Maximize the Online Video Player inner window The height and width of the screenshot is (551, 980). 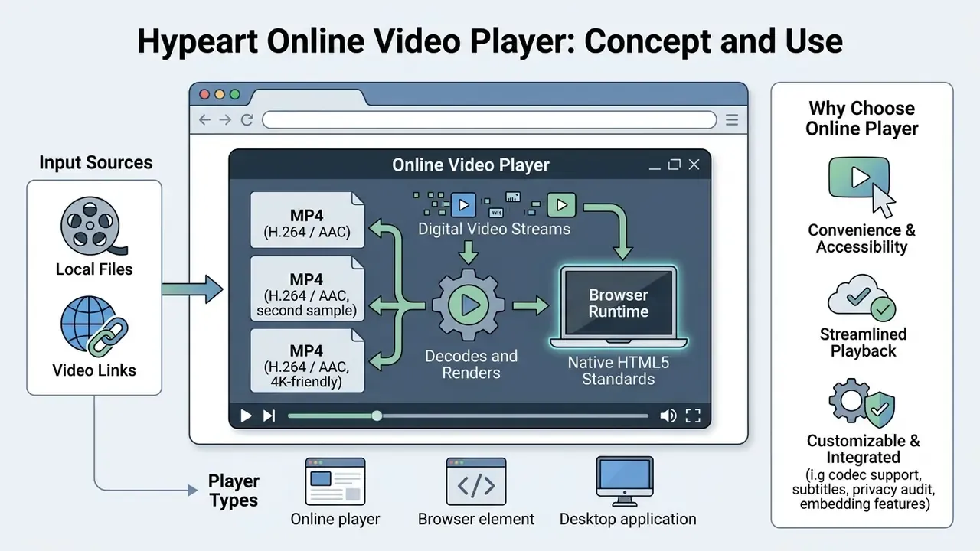pos(675,165)
